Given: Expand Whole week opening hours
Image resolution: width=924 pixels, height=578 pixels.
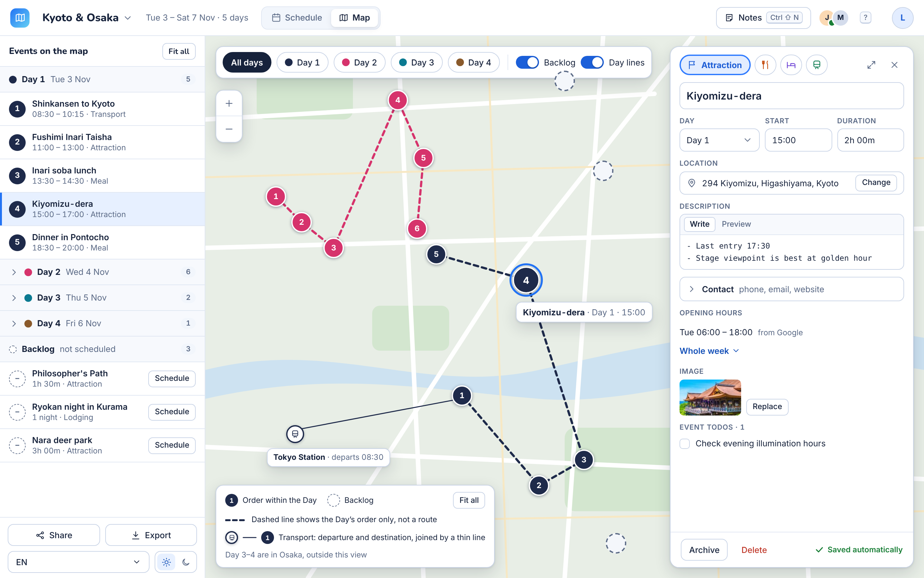Looking at the screenshot, I should click(709, 351).
